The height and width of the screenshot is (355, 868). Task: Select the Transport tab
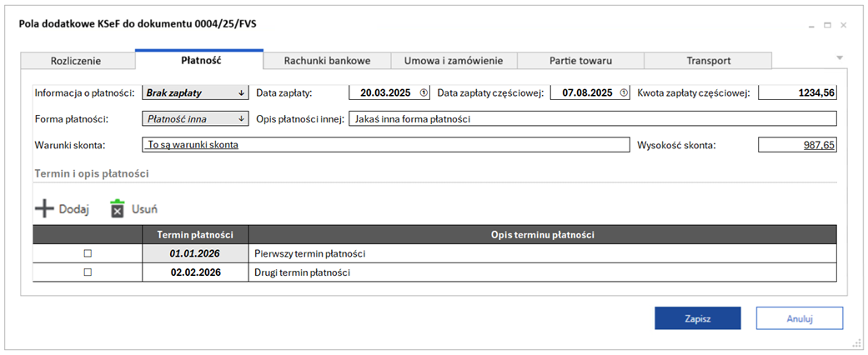(708, 61)
